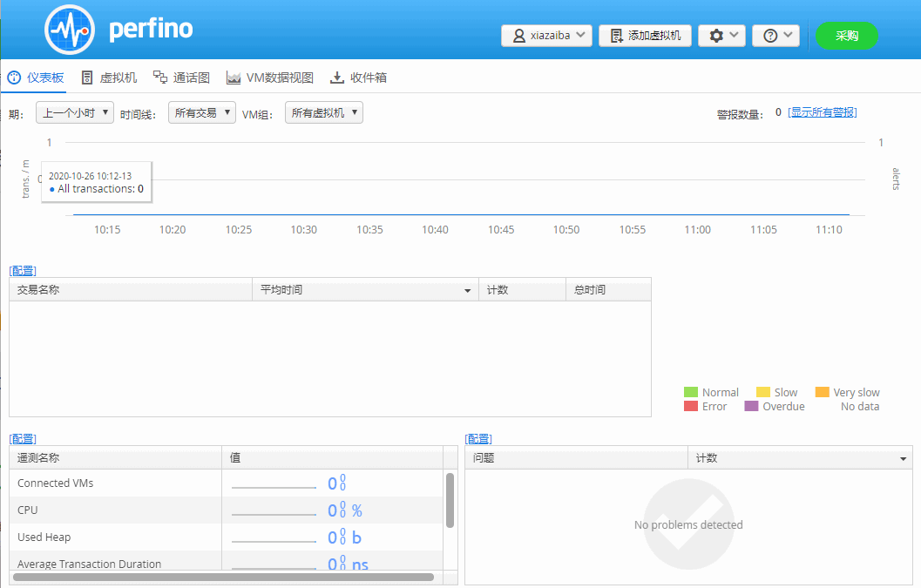
Task: Click the 通话图 call graph icon
Action: [x=160, y=78]
